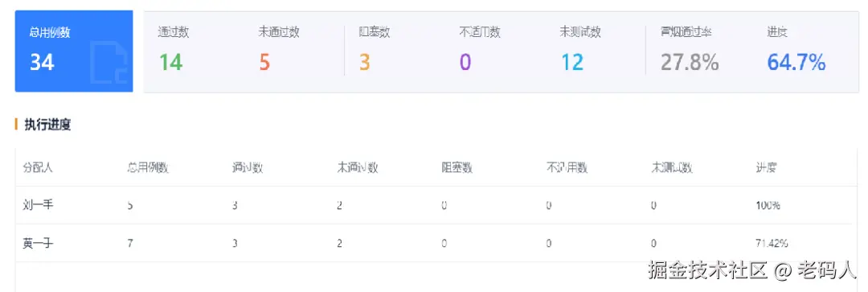Click 通过数 column header in table
The image size is (868, 292).
(248, 168)
